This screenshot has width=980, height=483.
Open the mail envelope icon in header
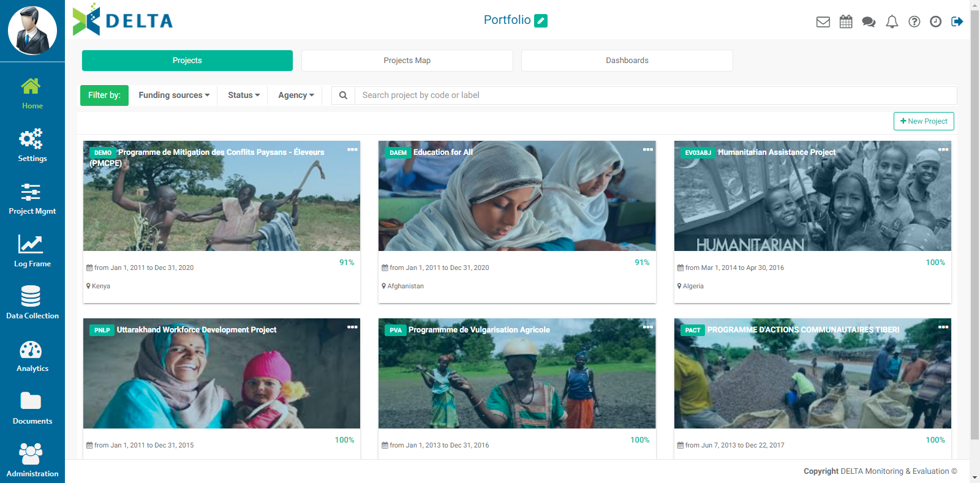click(823, 22)
